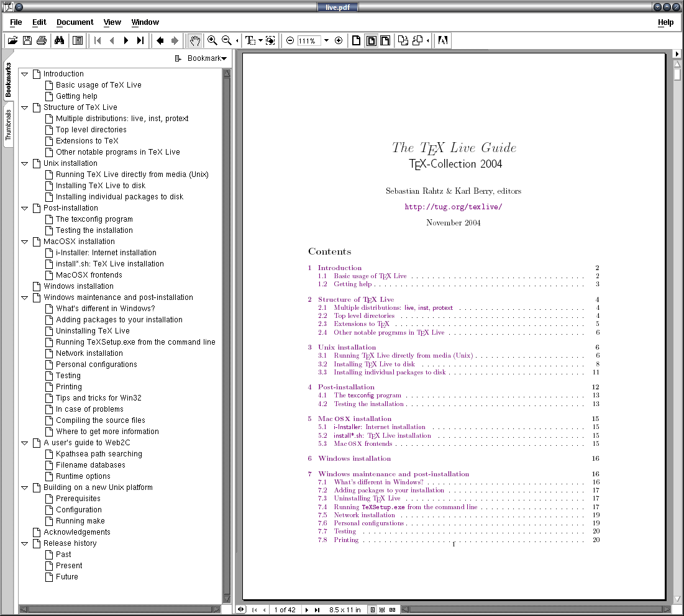Image resolution: width=684 pixels, height=616 pixels.
Task: Open the Bookmark panel dropdown menu
Action: (x=201, y=58)
